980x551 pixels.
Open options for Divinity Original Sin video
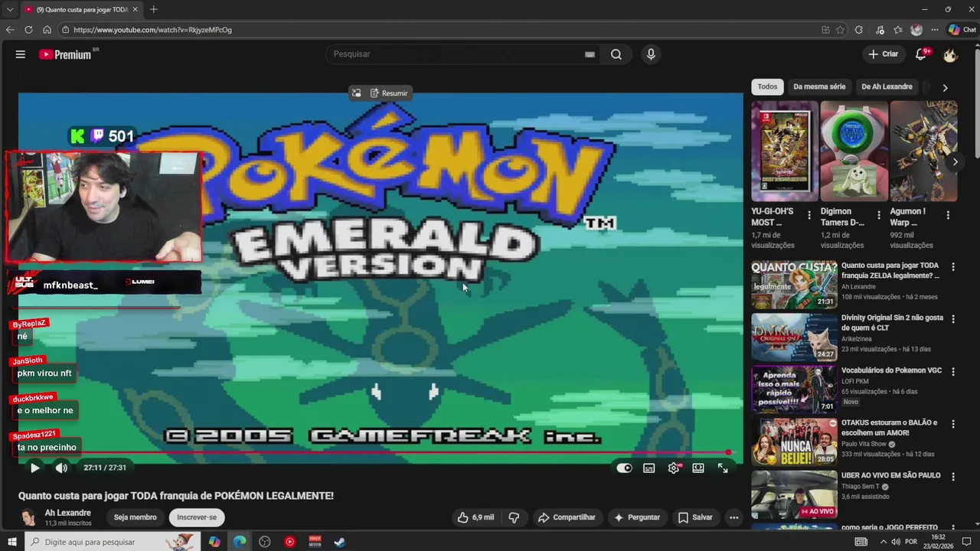(x=953, y=319)
